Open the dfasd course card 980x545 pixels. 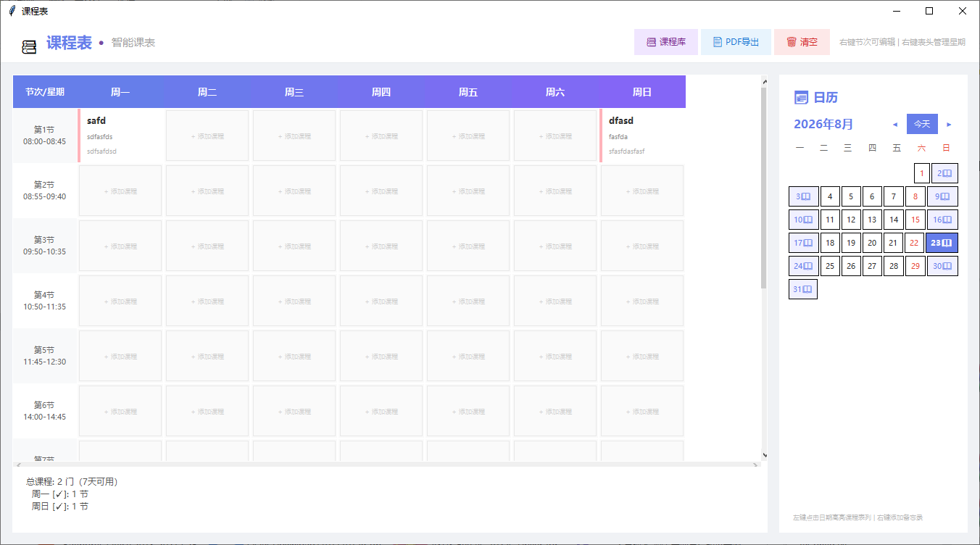tap(642, 136)
